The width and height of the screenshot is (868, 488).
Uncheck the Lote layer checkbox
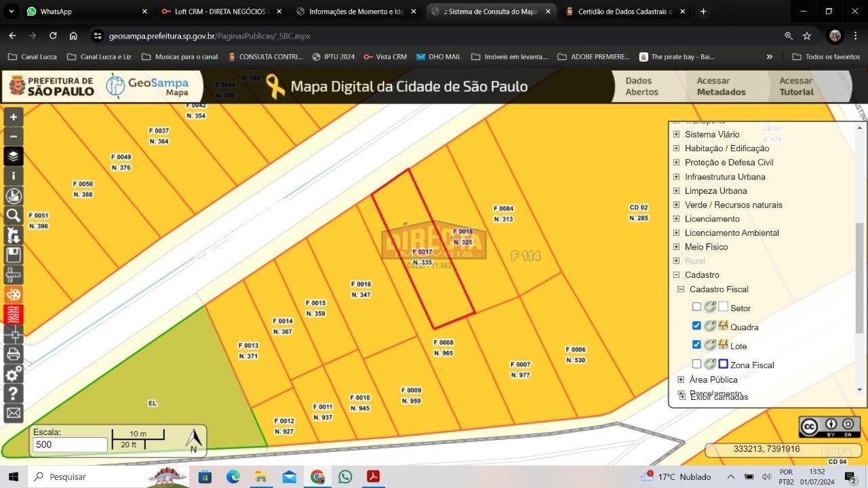pyautogui.click(x=696, y=345)
